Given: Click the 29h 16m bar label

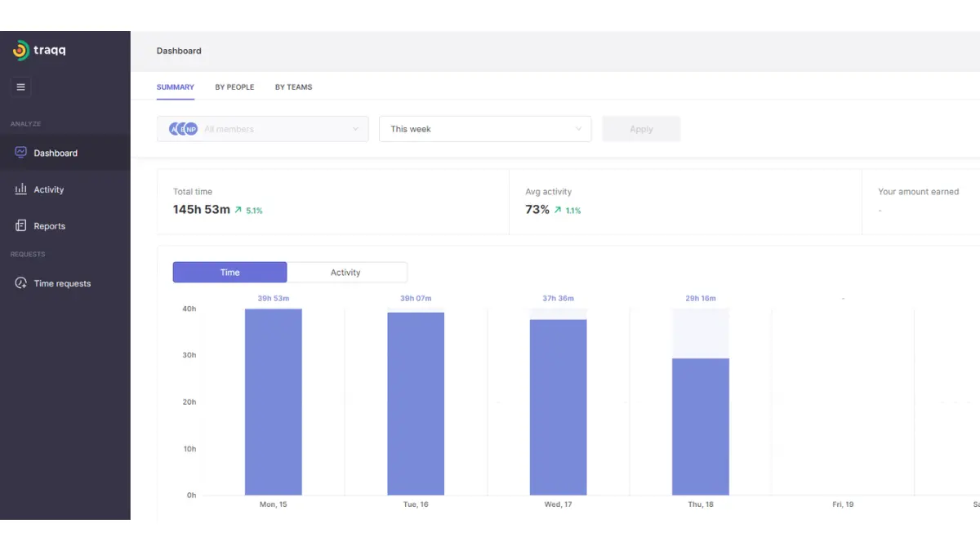Looking at the screenshot, I should pos(701,299).
